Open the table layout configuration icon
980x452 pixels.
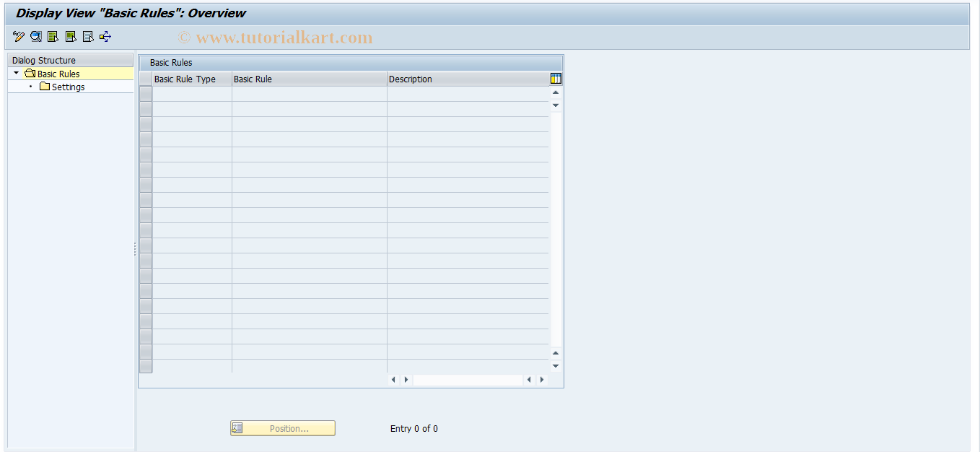pyautogui.click(x=555, y=78)
